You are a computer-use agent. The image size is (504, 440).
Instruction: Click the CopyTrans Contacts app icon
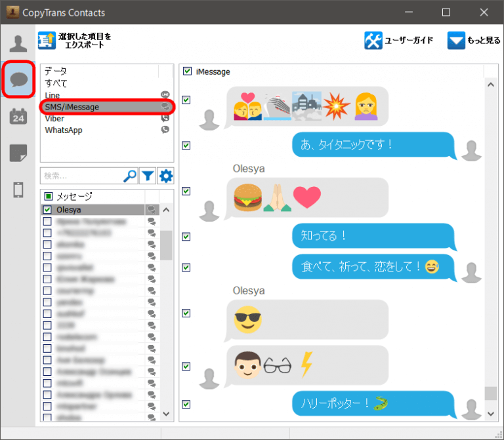click(12, 12)
